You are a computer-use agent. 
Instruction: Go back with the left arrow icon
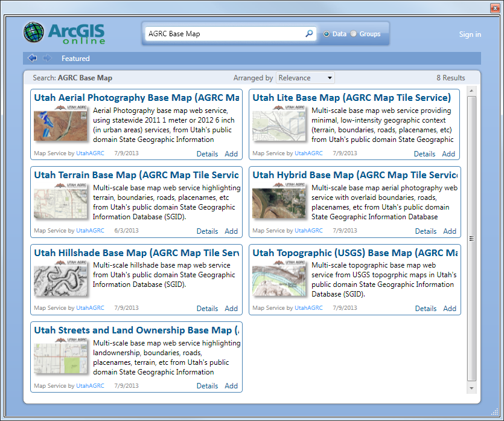click(32, 58)
